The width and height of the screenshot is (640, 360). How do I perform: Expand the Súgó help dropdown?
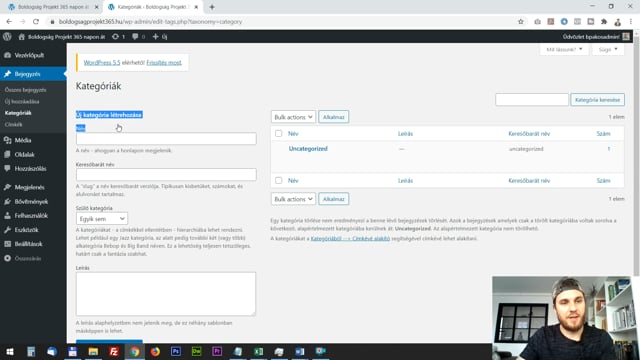point(608,49)
